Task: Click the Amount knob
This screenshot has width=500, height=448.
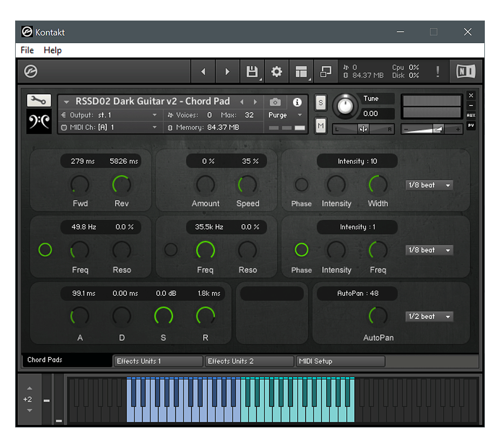Action: coord(205,185)
